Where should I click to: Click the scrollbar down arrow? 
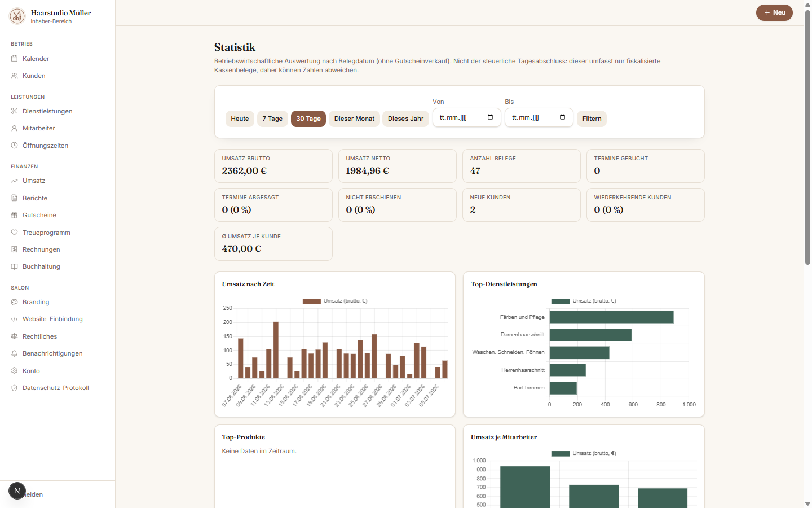point(807,503)
